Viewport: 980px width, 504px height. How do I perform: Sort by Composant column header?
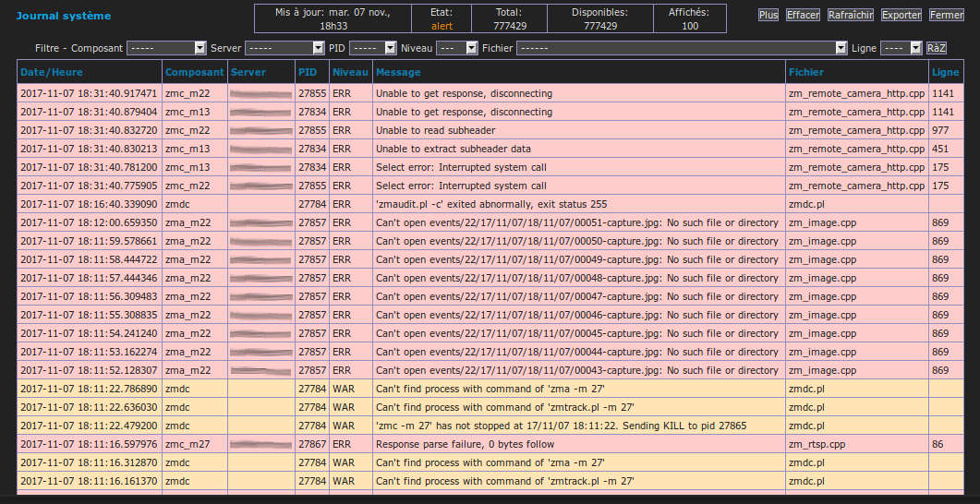194,72
